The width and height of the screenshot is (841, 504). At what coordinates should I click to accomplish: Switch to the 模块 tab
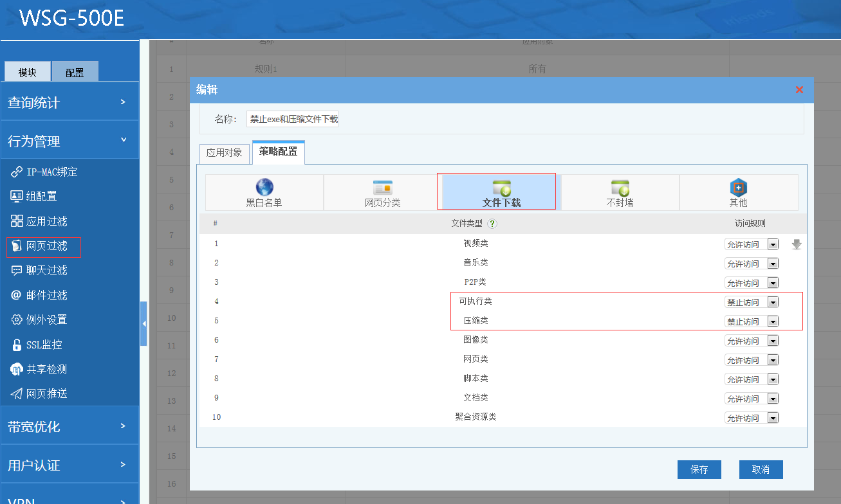28,72
